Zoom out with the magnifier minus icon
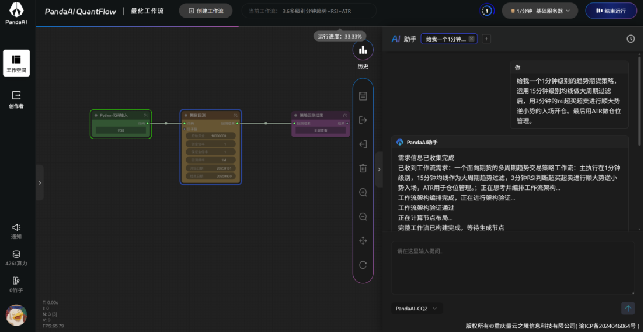644x332 pixels. [363, 217]
